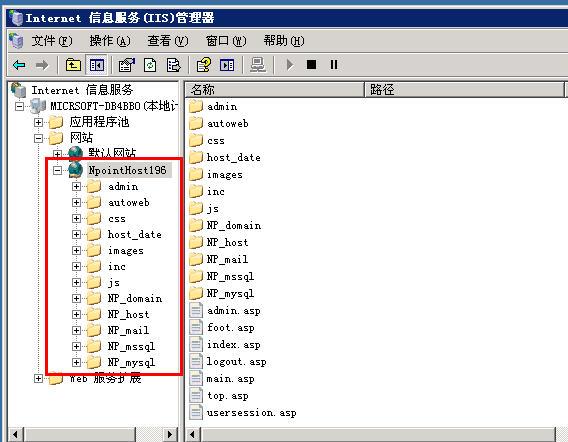Select NP_domain folder in right list
This screenshot has height=442, width=568.
point(234,225)
